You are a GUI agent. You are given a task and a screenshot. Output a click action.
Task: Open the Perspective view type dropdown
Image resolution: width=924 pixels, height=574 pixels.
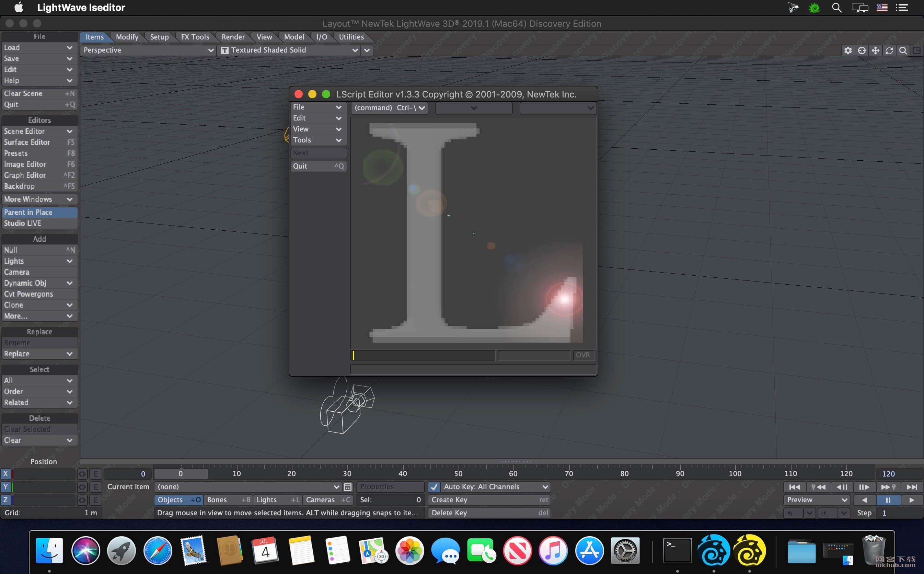coord(148,50)
